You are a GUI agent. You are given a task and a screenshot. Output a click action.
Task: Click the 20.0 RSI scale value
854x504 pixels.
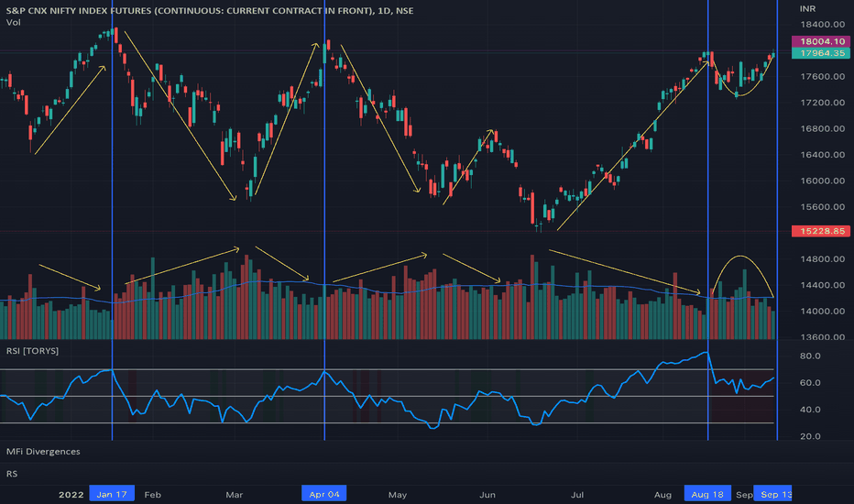810,436
